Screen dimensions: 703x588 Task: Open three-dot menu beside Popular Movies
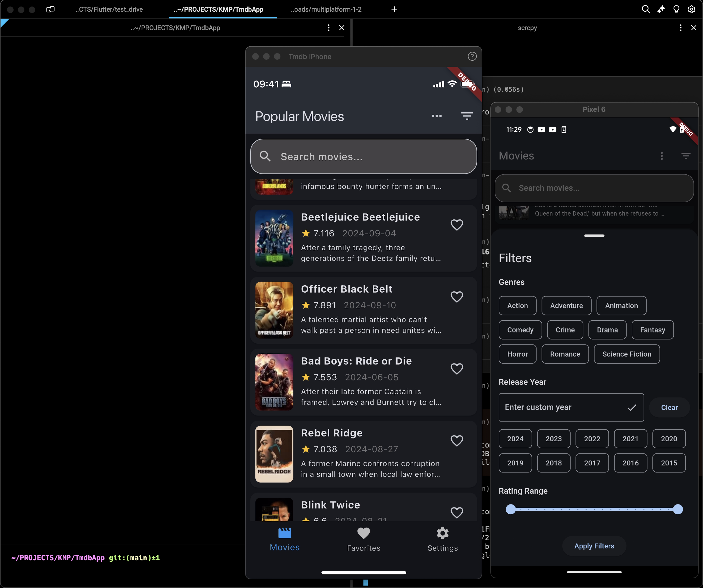(437, 116)
